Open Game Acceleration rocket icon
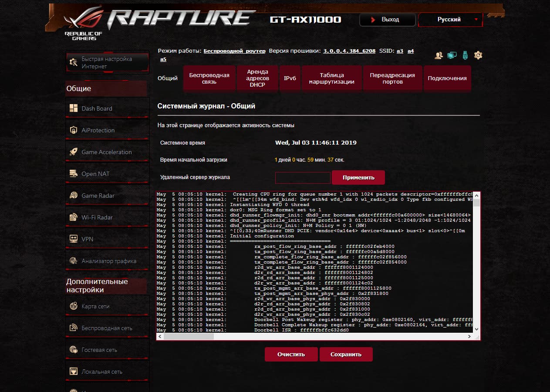Image resolution: width=550 pixels, height=392 pixels. pos(74,152)
